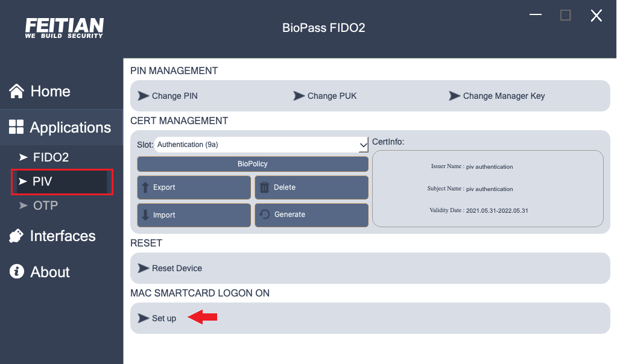617x364 pixels.
Task: Click the FEITIAN logo
Action: (x=64, y=28)
